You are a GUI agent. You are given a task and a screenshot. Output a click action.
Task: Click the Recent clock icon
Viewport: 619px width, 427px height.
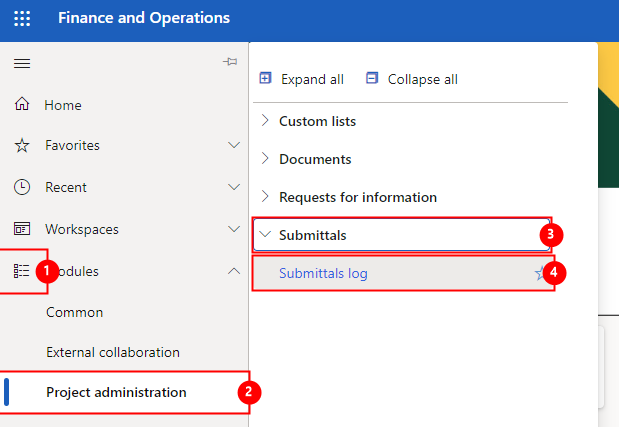[x=22, y=187]
